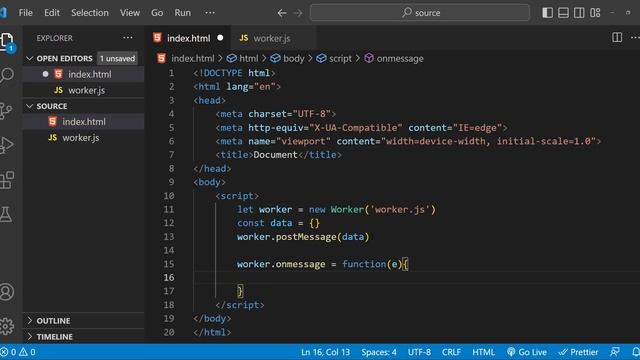Click line number 11 in gutter
Image resolution: width=640 pixels, height=360 pixels.
coord(169,209)
